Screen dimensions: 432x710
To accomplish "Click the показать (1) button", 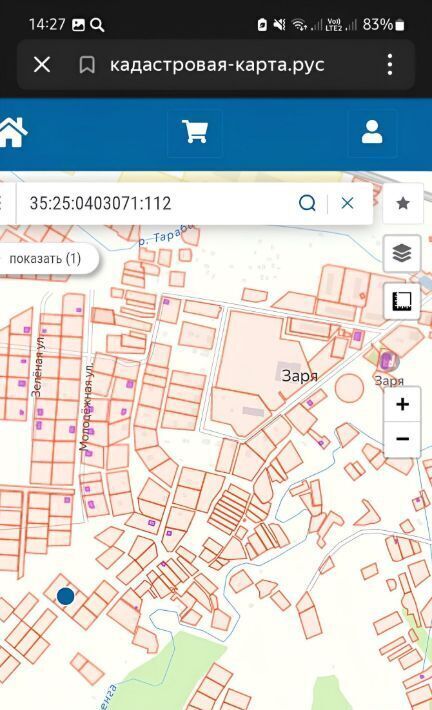I will 45,259.
